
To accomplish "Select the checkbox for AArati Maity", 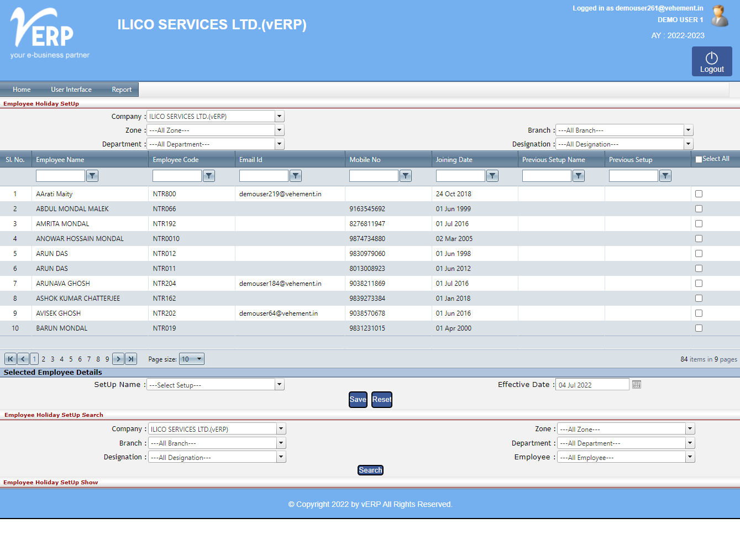I will [x=699, y=194].
